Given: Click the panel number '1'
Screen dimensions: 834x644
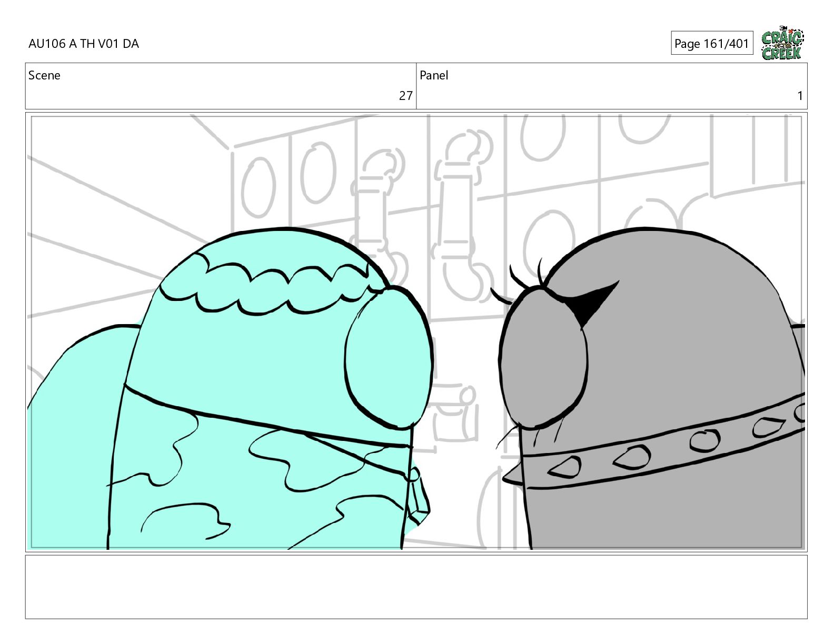Looking at the screenshot, I should tap(800, 96).
